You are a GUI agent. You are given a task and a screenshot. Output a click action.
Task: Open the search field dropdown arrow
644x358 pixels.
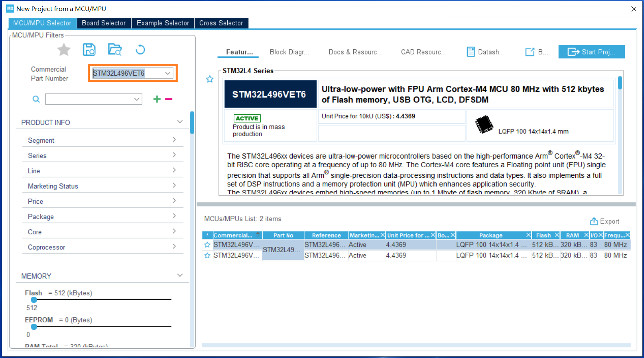(137, 99)
